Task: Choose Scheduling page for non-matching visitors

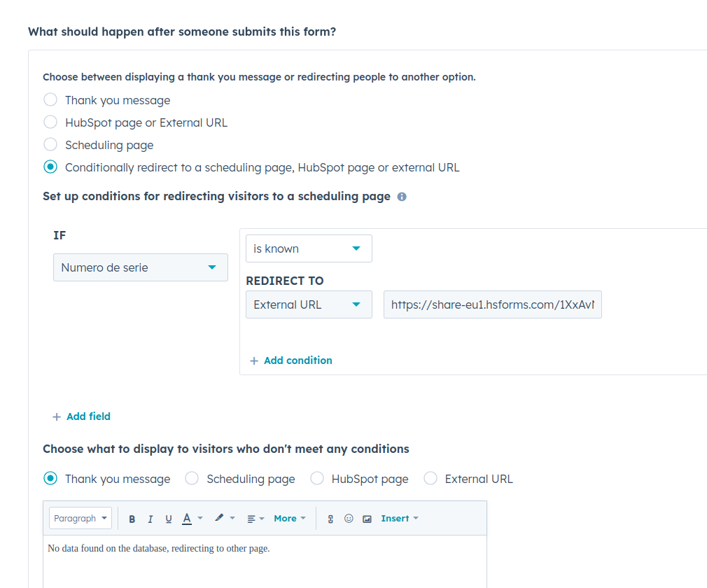Action: (192, 478)
